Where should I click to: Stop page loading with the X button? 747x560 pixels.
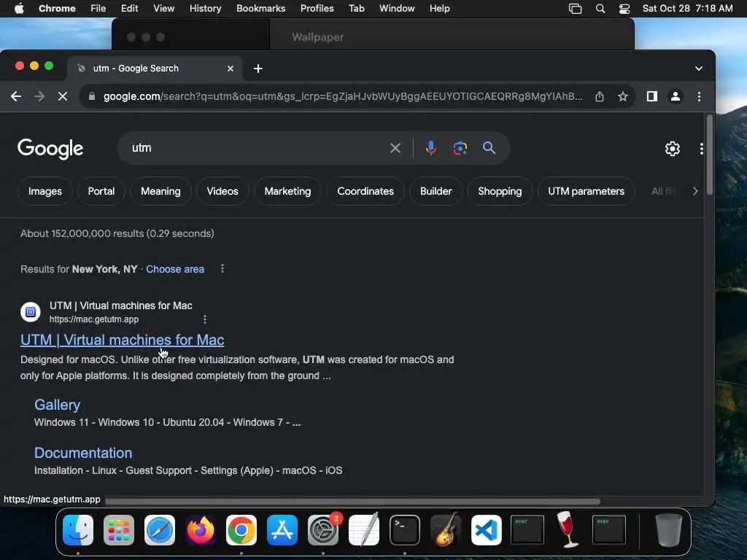coord(63,97)
